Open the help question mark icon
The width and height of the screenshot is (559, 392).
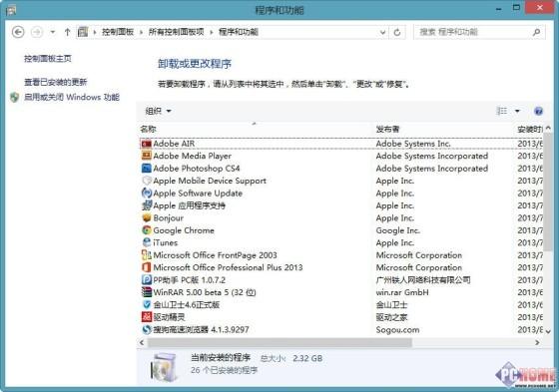click(x=538, y=111)
